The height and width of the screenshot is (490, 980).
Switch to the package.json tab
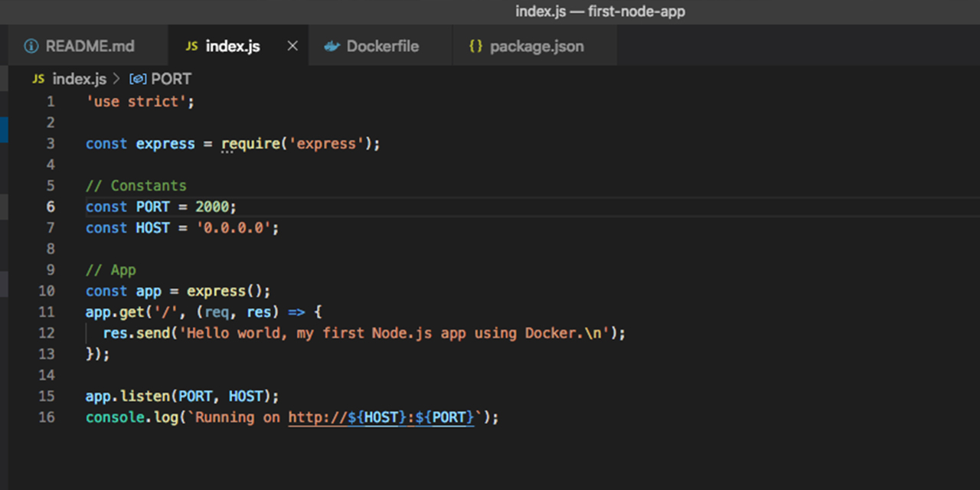pyautogui.click(x=536, y=46)
